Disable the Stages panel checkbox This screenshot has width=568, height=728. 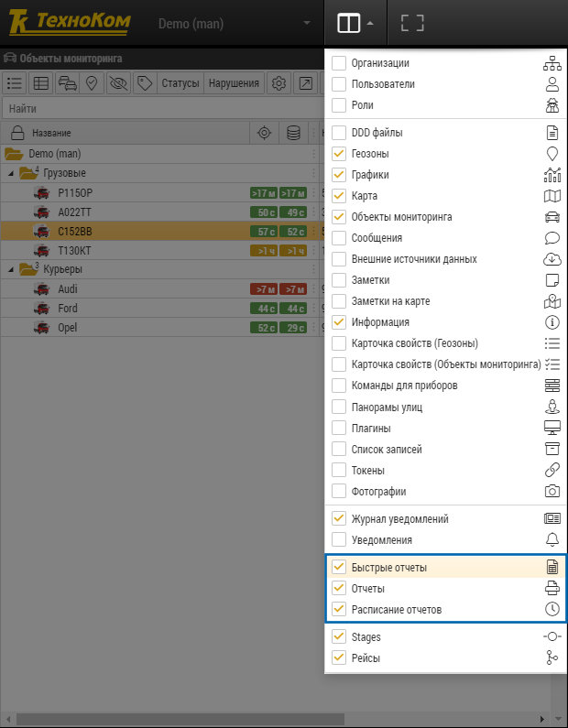point(339,636)
